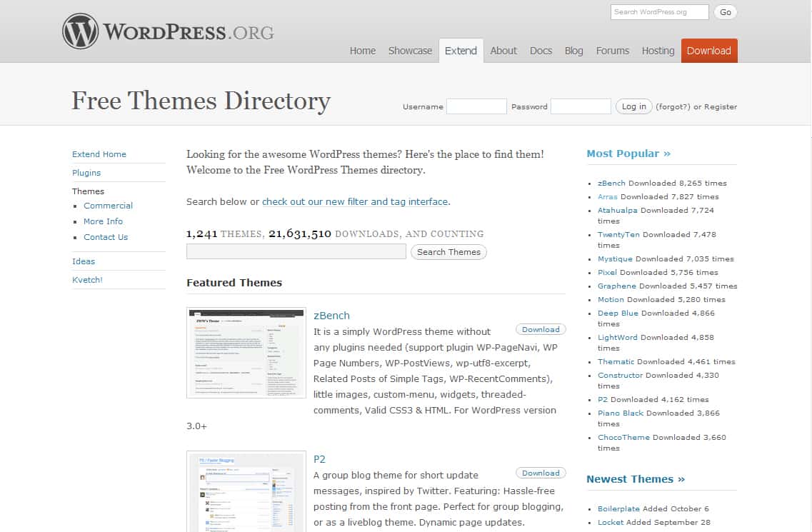This screenshot has height=532, width=812.
Task: Open the Newest Themes » heading link
Action: (636, 479)
